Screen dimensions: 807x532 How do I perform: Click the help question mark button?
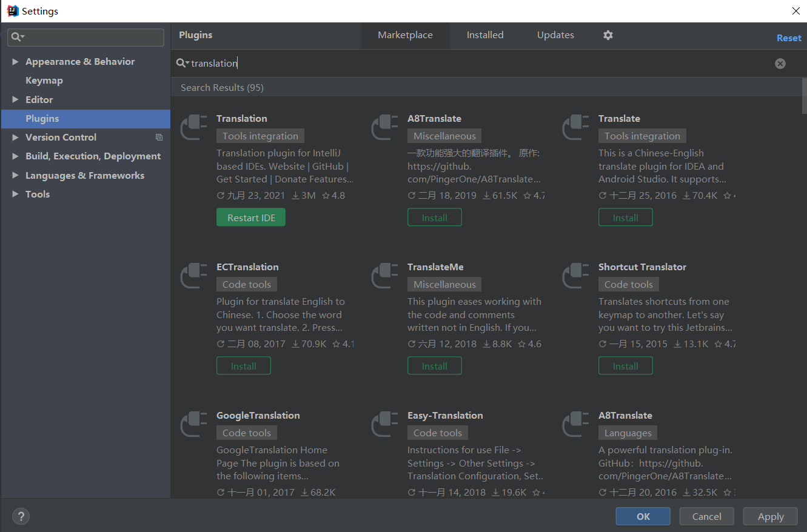(21, 516)
